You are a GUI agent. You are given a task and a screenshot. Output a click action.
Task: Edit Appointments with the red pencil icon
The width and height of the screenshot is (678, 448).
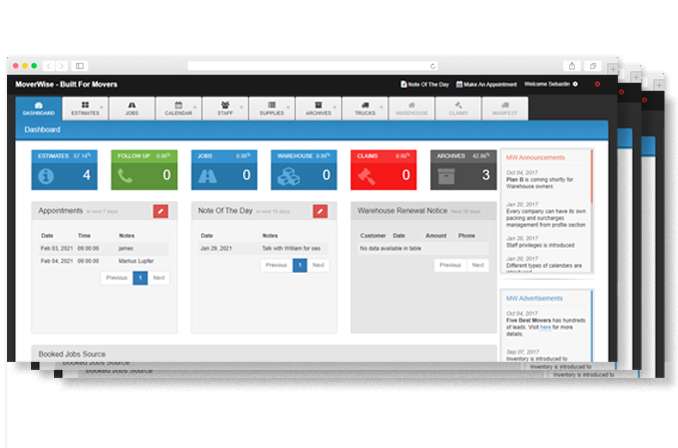160,211
